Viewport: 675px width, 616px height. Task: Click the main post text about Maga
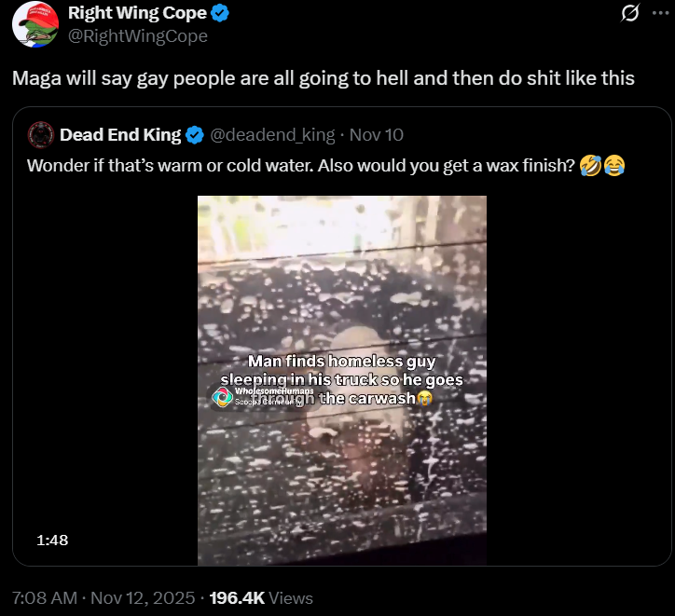[x=324, y=78]
